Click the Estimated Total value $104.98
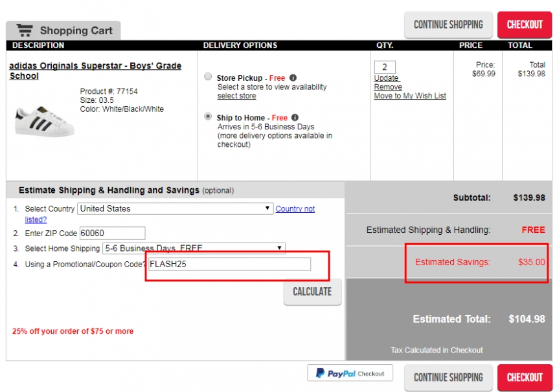The width and height of the screenshot is (557, 392). 527,319
